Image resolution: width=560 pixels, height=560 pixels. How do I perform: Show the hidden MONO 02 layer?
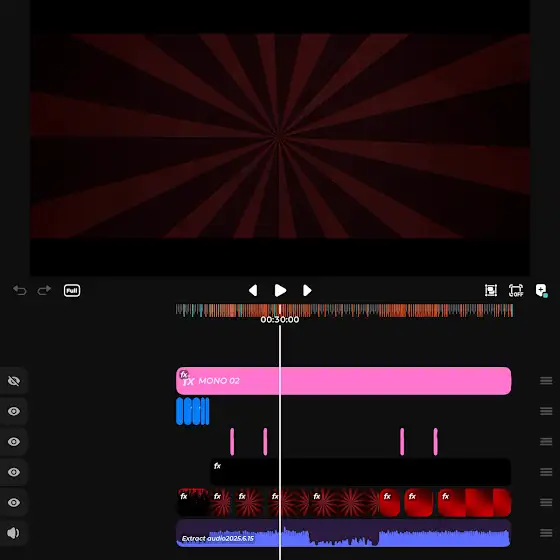click(x=14, y=381)
